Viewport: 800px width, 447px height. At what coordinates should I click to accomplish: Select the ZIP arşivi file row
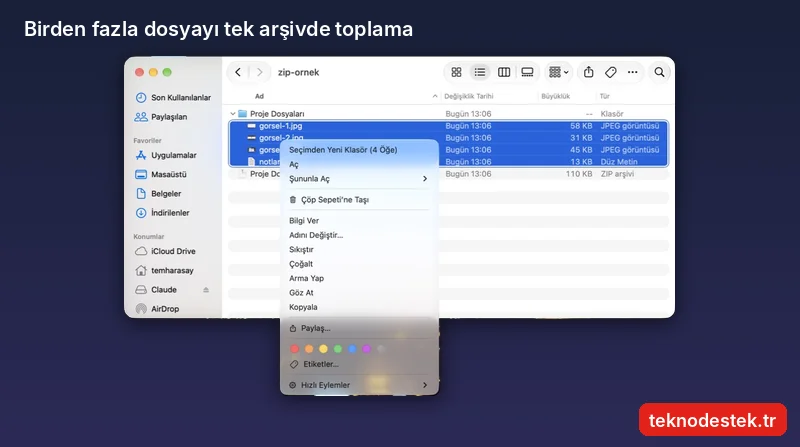coord(448,174)
